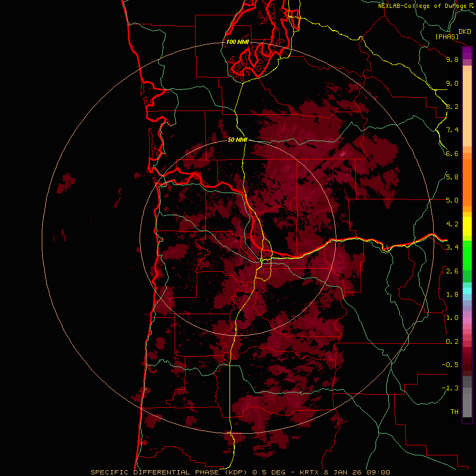Image resolution: width=476 pixels, height=476 pixels.
Task: Click the yellow band of color bar
Action: click(467, 226)
